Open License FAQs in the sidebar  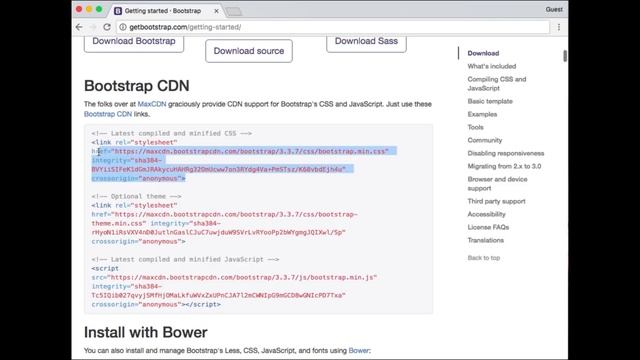click(488, 227)
